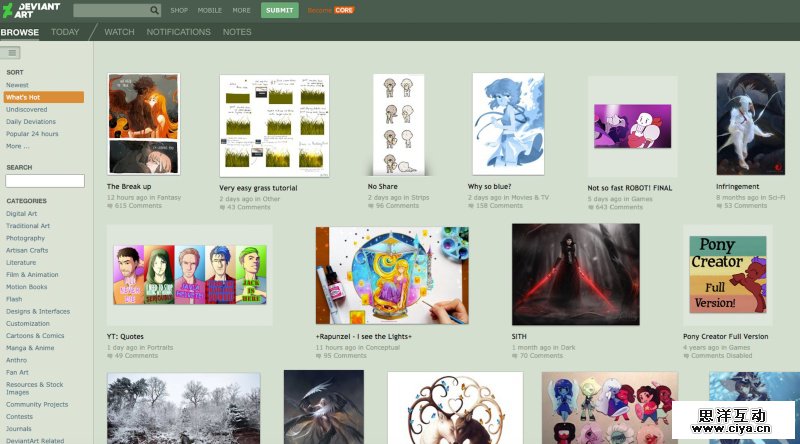Open the Community Projects category
800x444 pixels.
point(37,405)
